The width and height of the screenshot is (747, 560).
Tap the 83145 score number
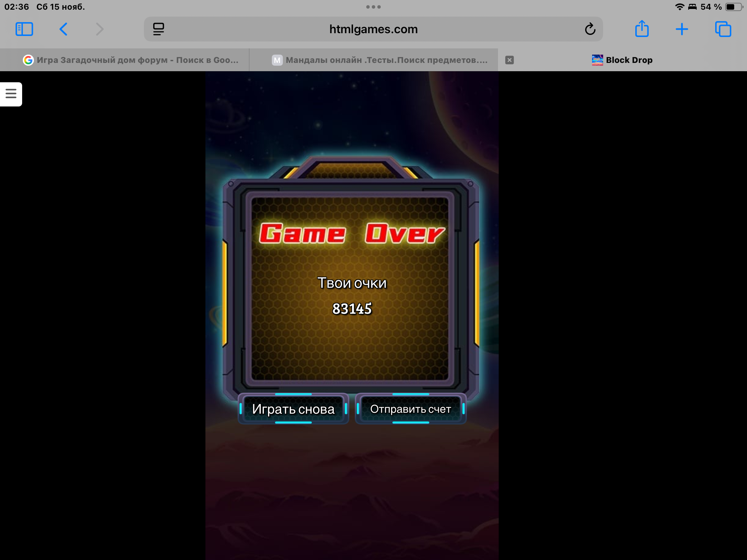click(x=352, y=309)
